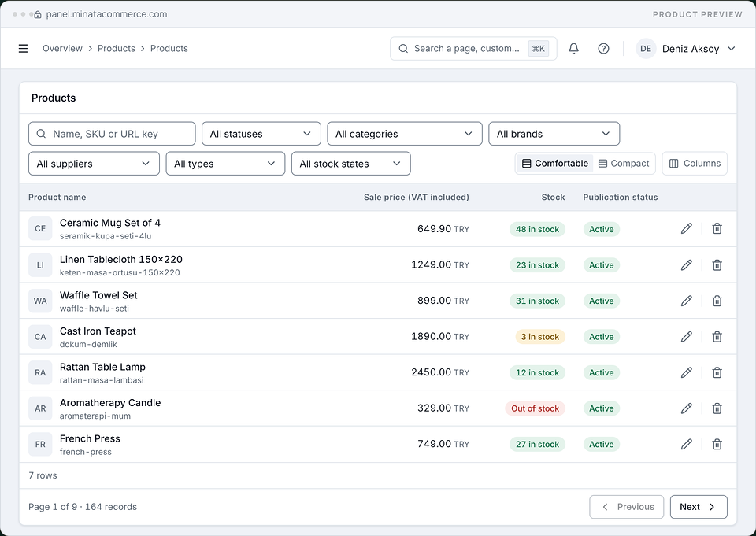This screenshot has width=756, height=536.
Task: Click the CE product thumbnail
Action: [40, 228]
